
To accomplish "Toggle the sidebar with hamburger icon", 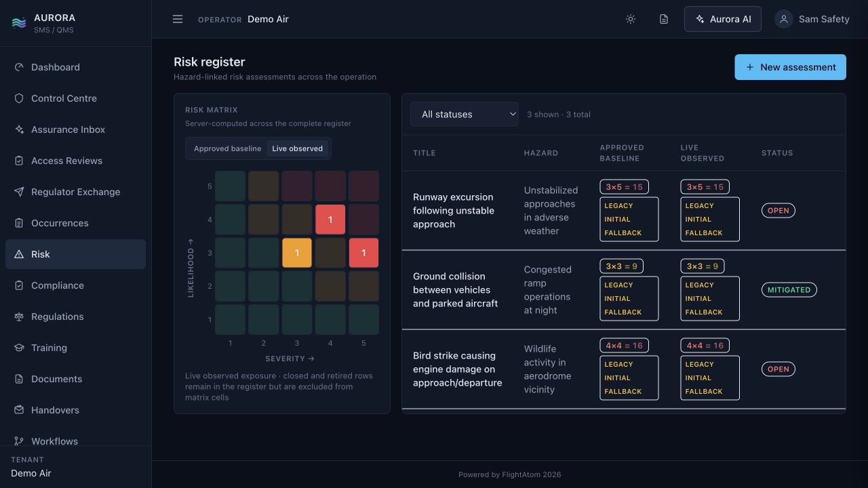I will [178, 19].
